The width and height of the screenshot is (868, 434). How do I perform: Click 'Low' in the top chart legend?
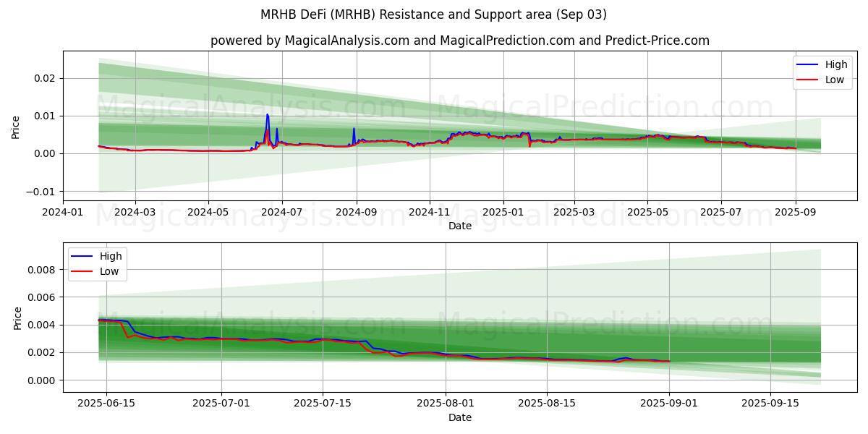[x=835, y=80]
